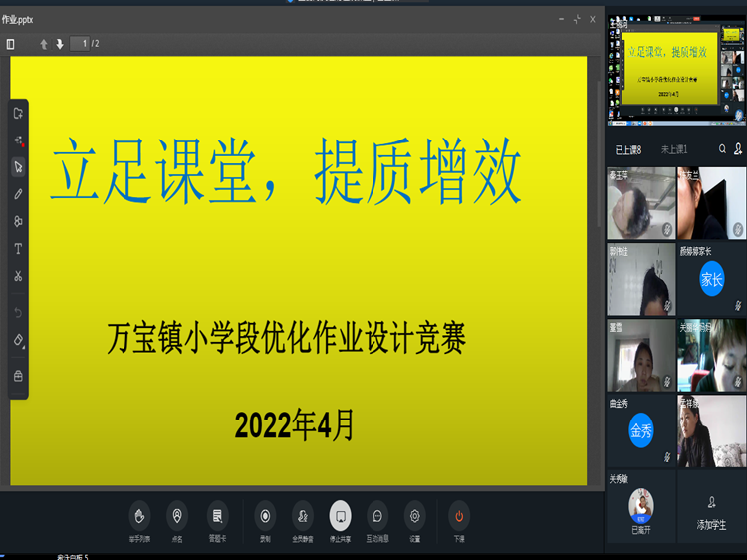Image resolution: width=747 pixels, height=560 pixels.
Task: Activate the eraser tool
Action: click(18, 340)
